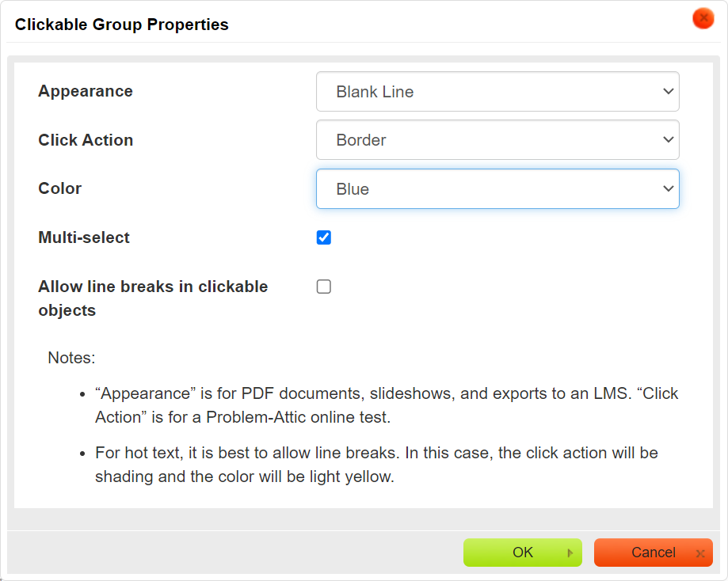Click the Allow line breaks label text
This screenshot has height=581, width=728.
153,298
